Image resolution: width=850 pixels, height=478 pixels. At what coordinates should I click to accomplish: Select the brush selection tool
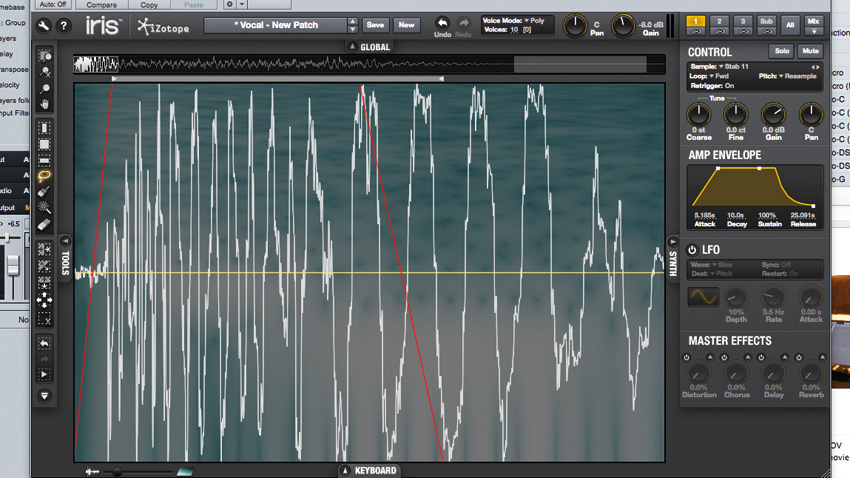coord(44,192)
